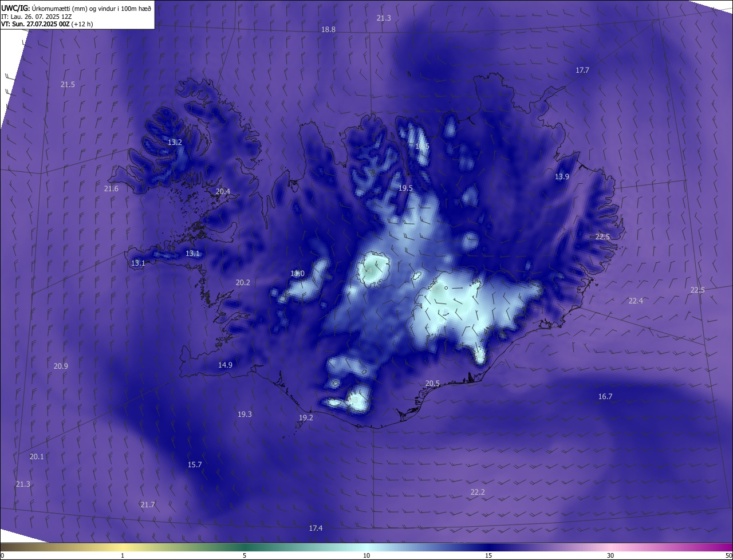Screen dimensions: 733x560
Task: Click the color scale tick label 10
Action: coord(366,555)
